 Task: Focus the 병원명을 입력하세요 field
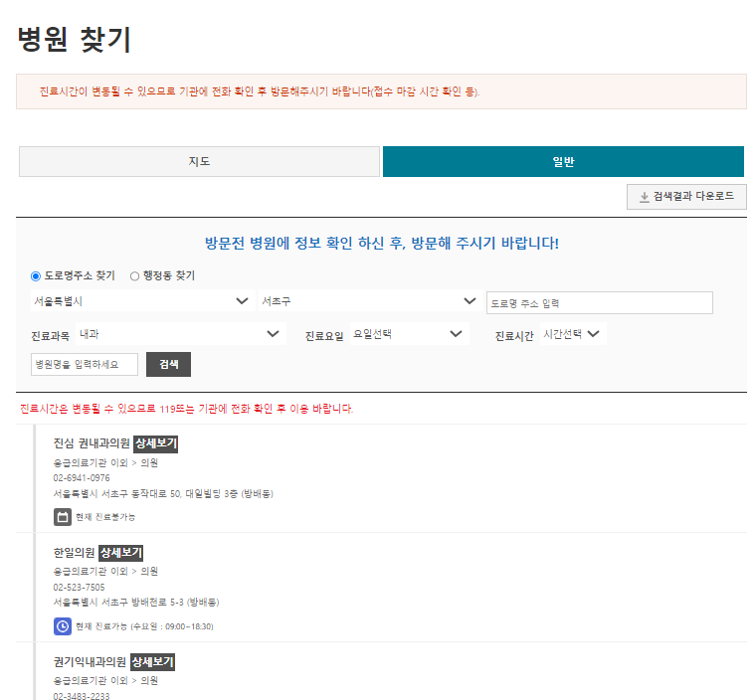85,365
